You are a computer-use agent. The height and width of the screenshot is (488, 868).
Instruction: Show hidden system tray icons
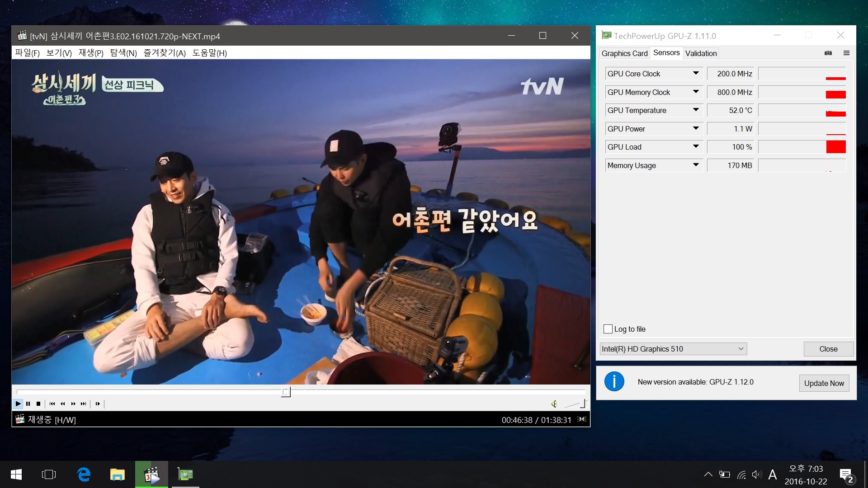click(708, 474)
